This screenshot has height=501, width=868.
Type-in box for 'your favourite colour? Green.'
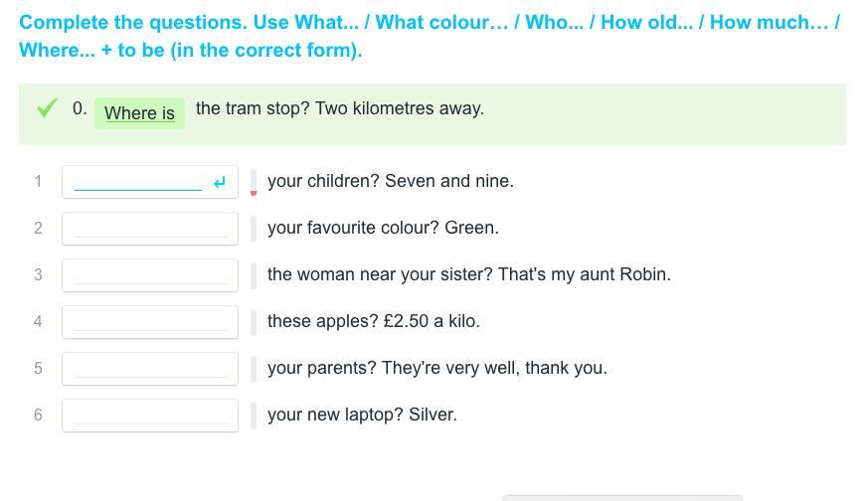[149, 229]
